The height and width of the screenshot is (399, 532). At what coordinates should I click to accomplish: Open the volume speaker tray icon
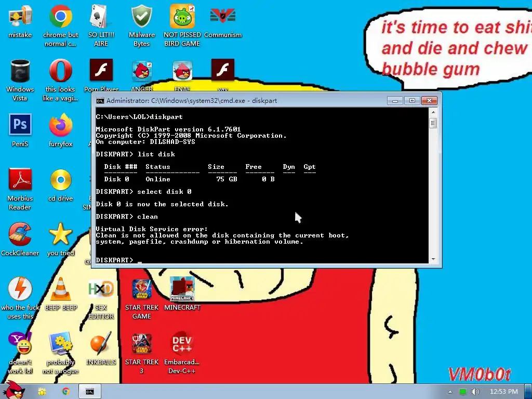[x=475, y=392]
